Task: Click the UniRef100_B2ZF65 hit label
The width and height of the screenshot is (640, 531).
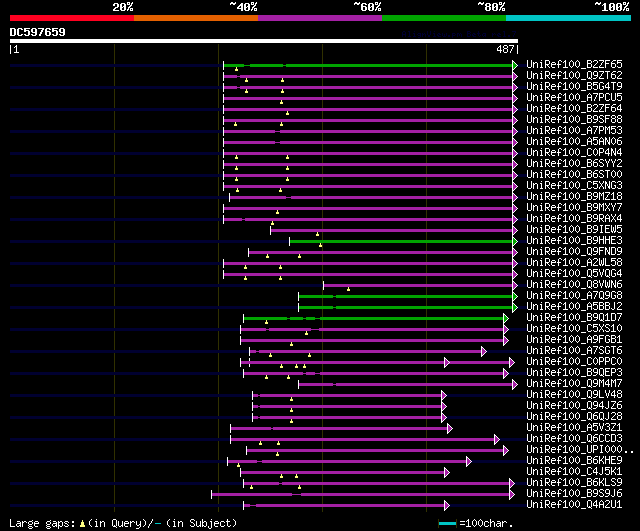Action: point(574,64)
